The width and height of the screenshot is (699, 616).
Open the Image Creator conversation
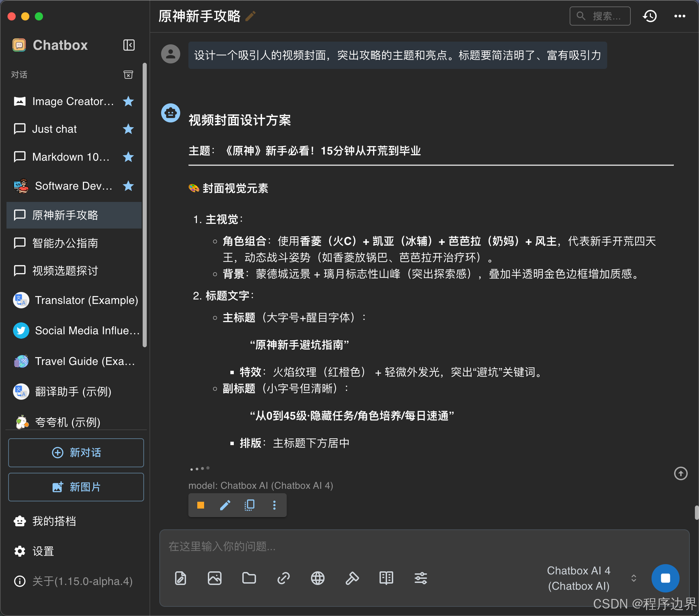[x=74, y=101]
